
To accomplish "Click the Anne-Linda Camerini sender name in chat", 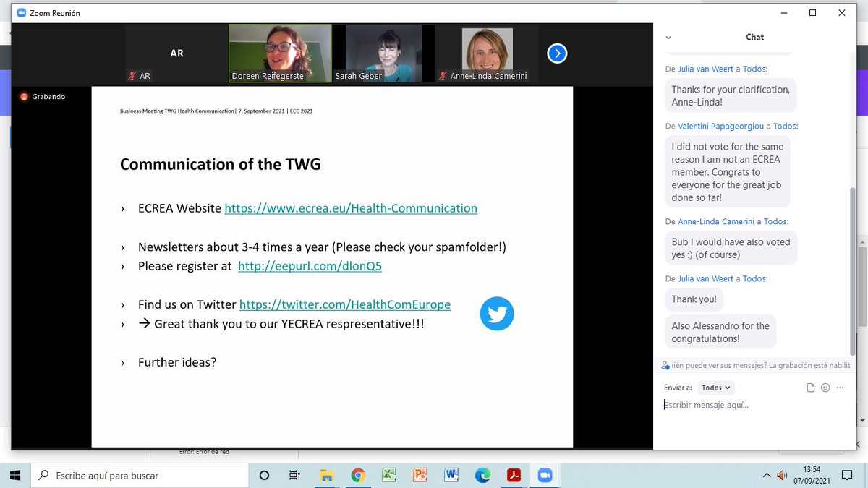I will pyautogui.click(x=716, y=221).
